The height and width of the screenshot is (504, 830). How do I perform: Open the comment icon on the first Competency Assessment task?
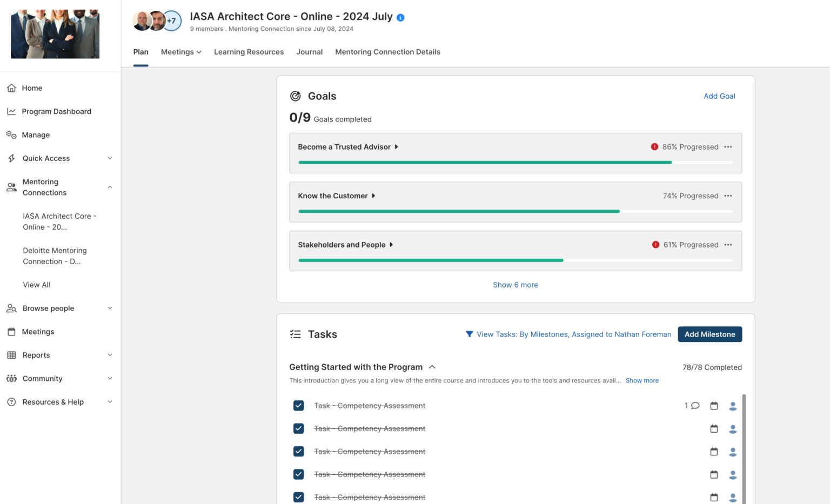pyautogui.click(x=694, y=405)
